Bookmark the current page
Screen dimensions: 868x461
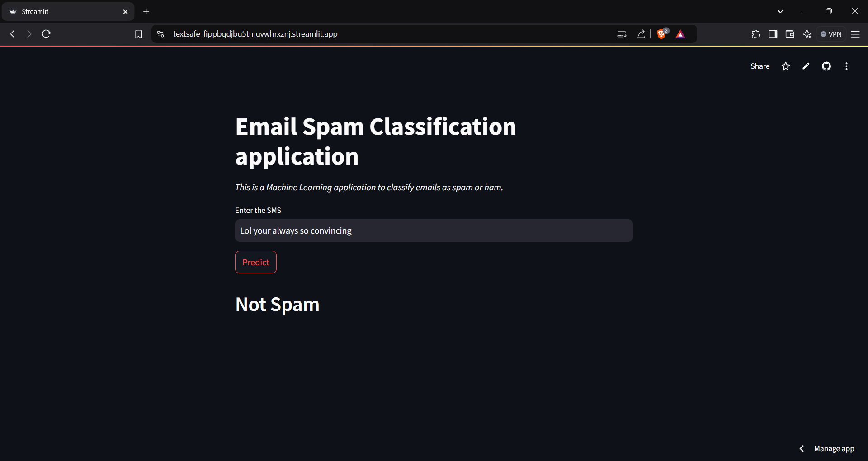click(138, 33)
